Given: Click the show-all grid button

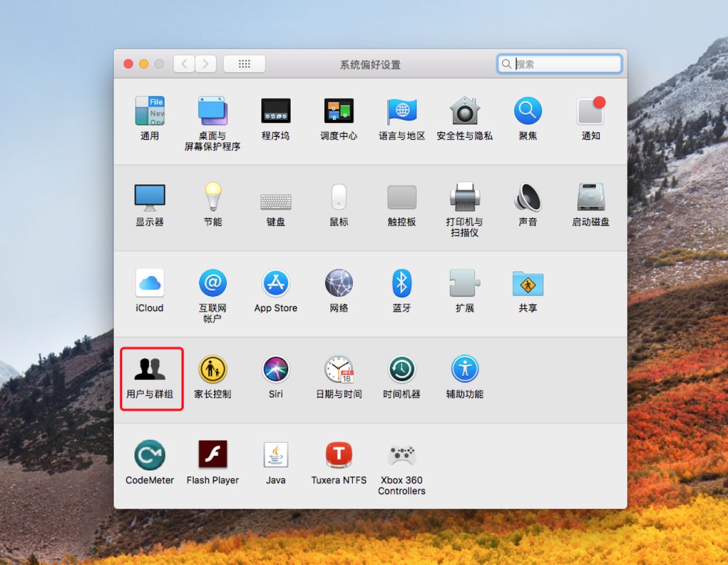Looking at the screenshot, I should [244, 63].
